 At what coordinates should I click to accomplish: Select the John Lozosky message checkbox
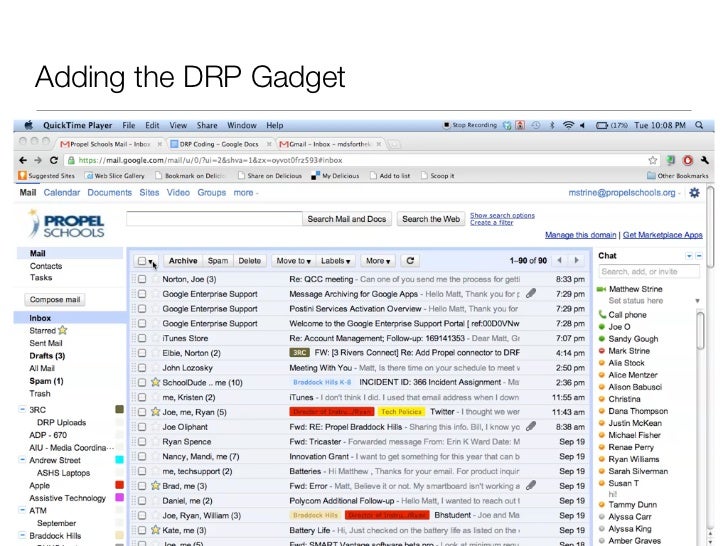(x=142, y=368)
